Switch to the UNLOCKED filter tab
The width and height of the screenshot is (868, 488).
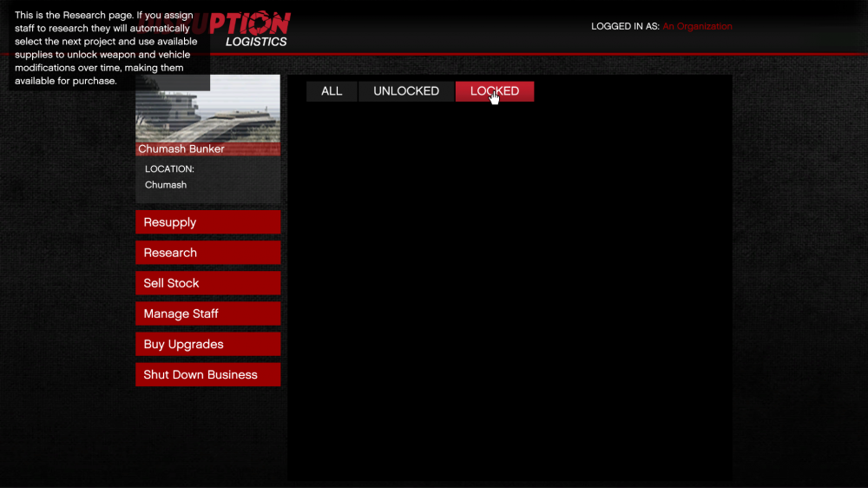tap(406, 91)
